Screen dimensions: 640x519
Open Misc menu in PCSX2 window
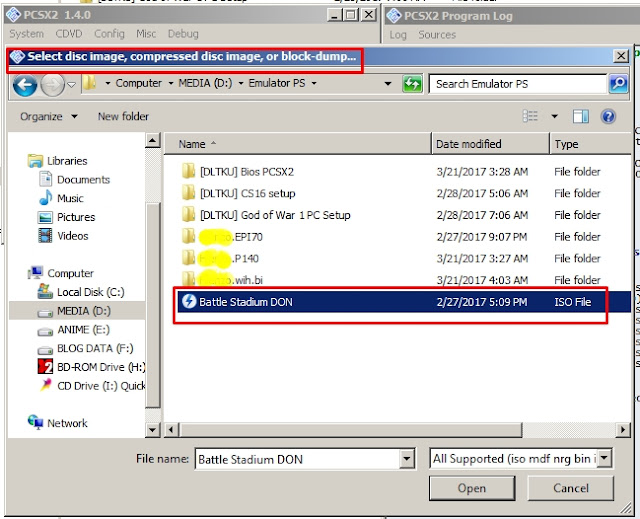pyautogui.click(x=146, y=34)
